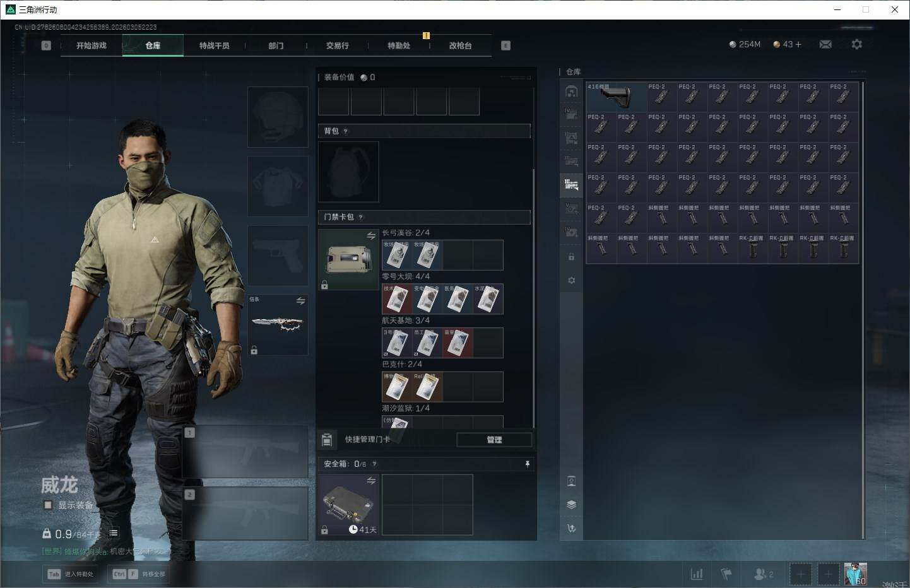Click the E key shortcut after the tabs
Viewport: 910px width, 588px height.
505,45
